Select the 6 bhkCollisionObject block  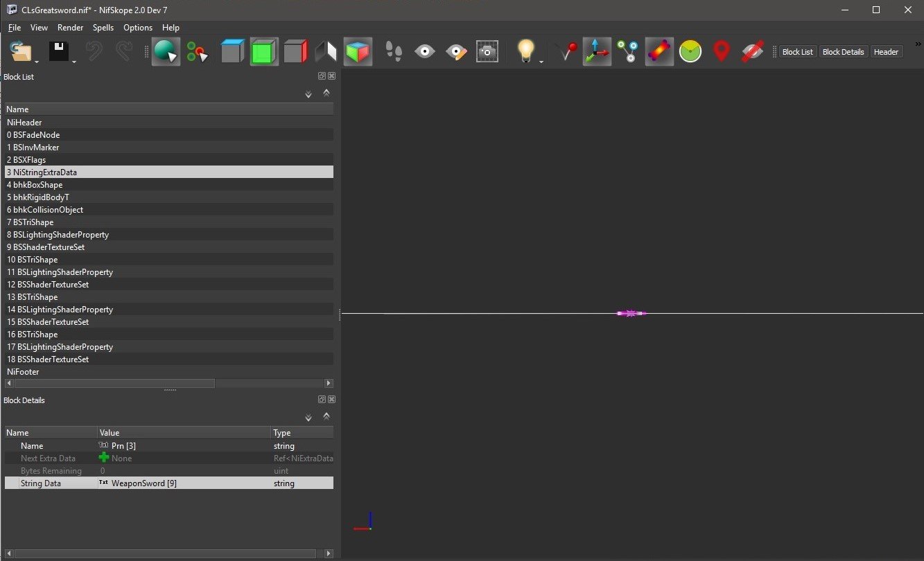[x=168, y=210]
